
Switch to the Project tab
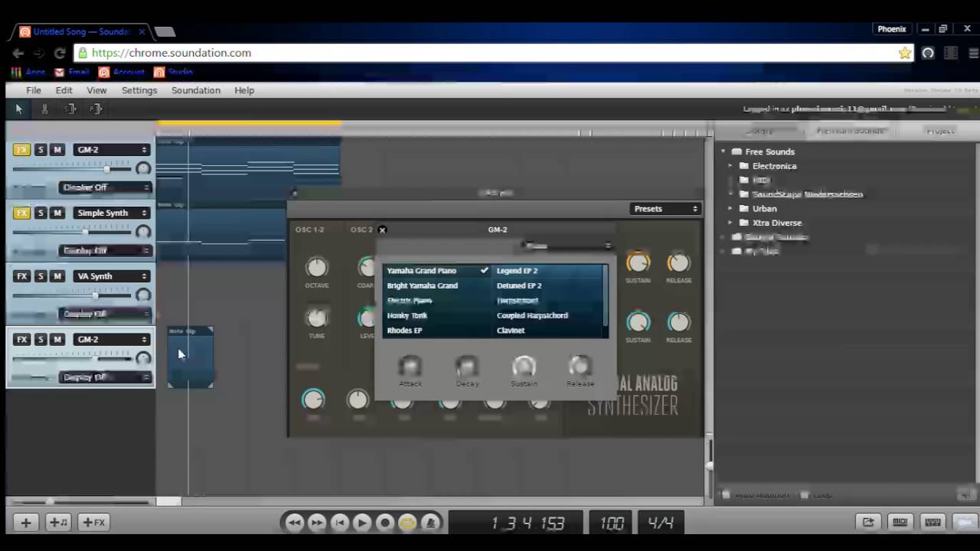click(x=940, y=131)
